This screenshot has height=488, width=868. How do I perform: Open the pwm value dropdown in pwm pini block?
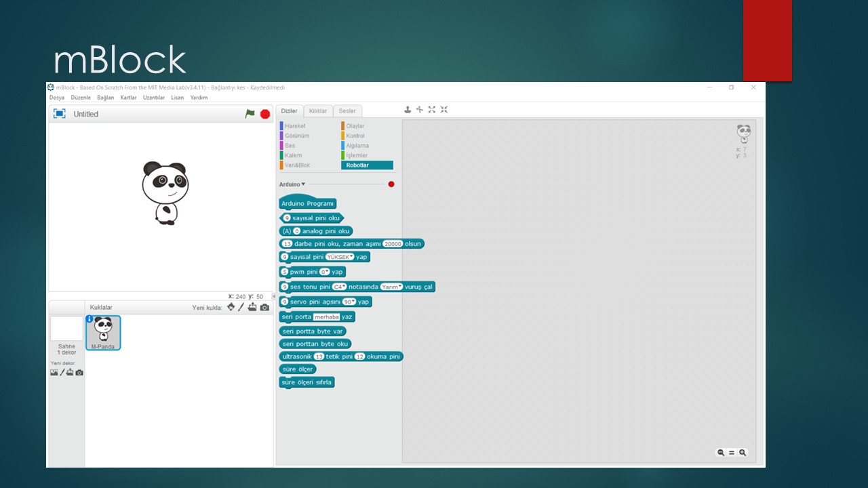[324, 272]
